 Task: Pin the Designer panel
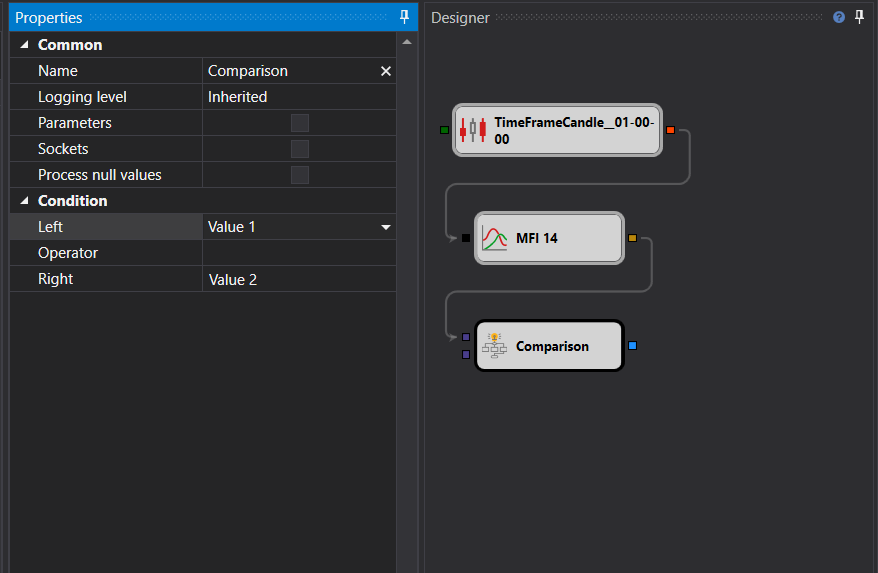[859, 17]
